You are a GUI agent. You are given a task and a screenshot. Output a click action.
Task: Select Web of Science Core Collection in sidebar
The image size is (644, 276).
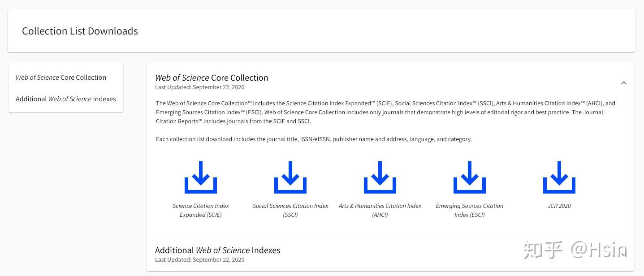[61, 78]
